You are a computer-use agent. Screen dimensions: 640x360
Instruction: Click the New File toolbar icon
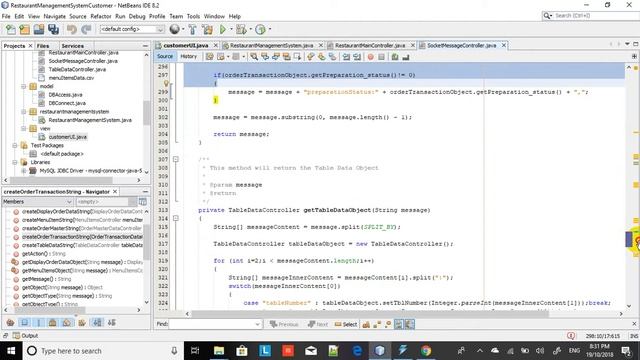pos(11,29)
